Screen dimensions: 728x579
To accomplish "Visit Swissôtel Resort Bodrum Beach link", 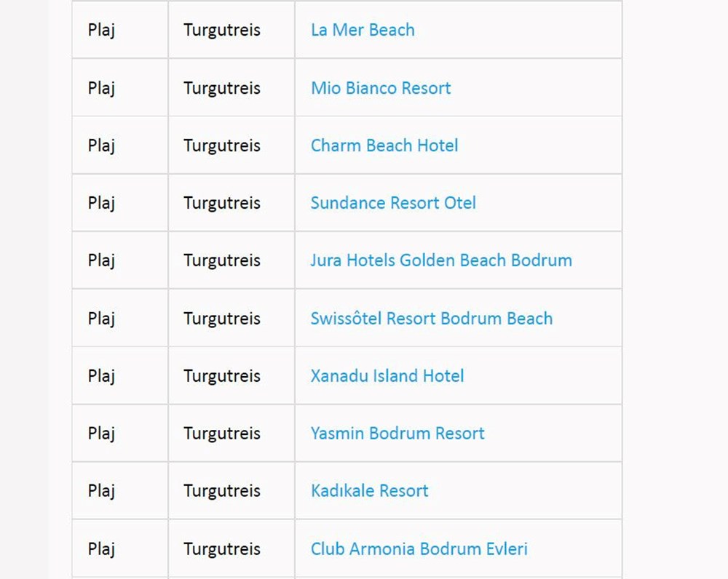I will (x=432, y=319).
